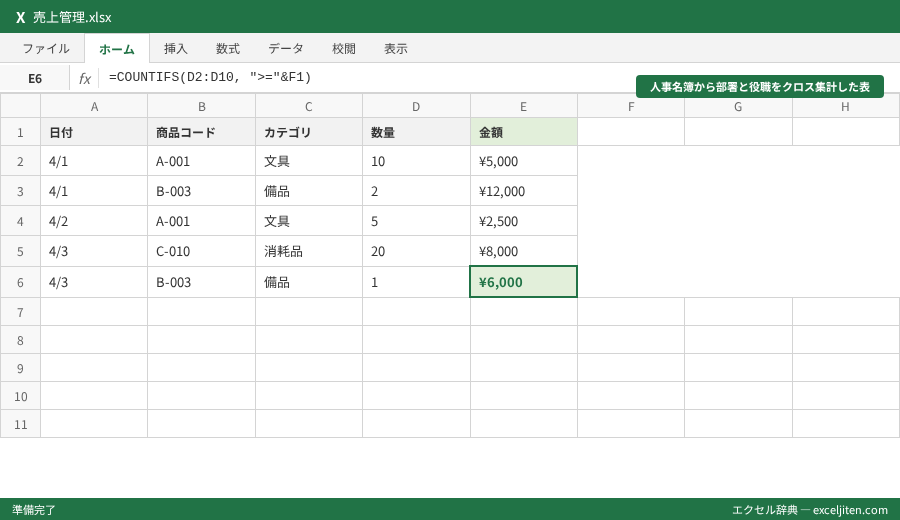The image size is (900, 520).
Task: Select column F header
Action: [x=631, y=106]
